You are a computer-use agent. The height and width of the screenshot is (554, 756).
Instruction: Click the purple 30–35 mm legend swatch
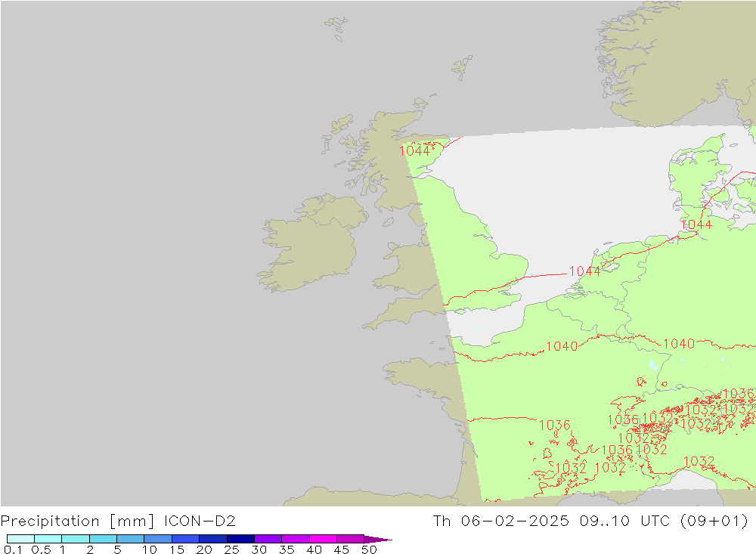point(268,539)
